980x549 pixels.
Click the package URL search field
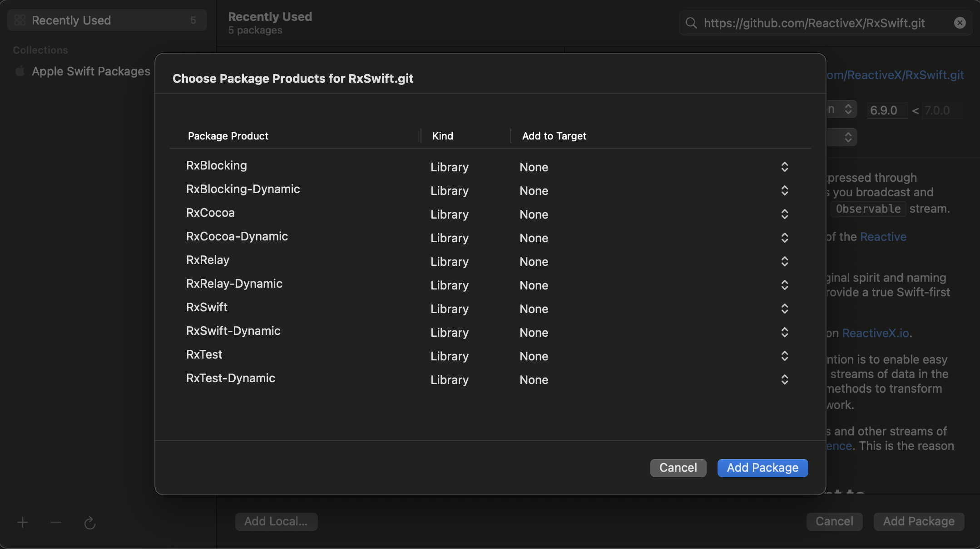click(826, 23)
